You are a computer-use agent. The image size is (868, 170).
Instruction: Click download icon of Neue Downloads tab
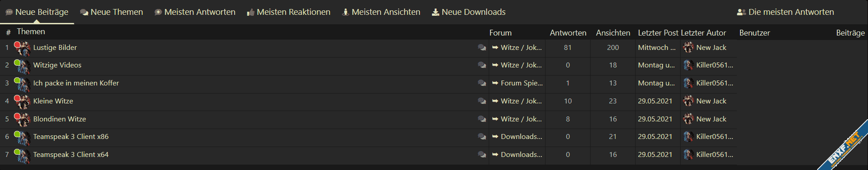[x=436, y=12]
